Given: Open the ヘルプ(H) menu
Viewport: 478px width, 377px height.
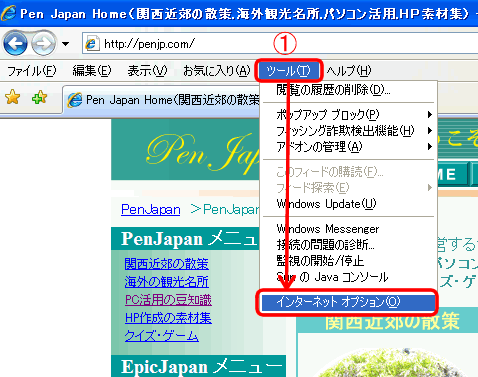Looking at the screenshot, I should pyautogui.click(x=349, y=71).
